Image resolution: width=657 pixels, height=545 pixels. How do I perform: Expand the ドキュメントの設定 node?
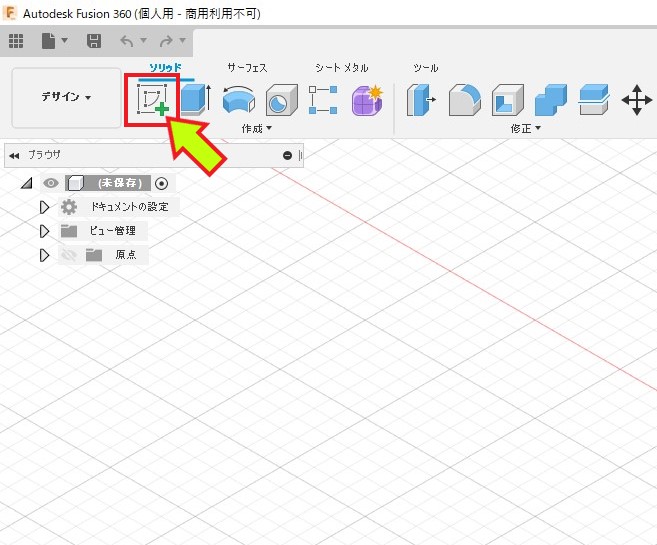coord(44,207)
